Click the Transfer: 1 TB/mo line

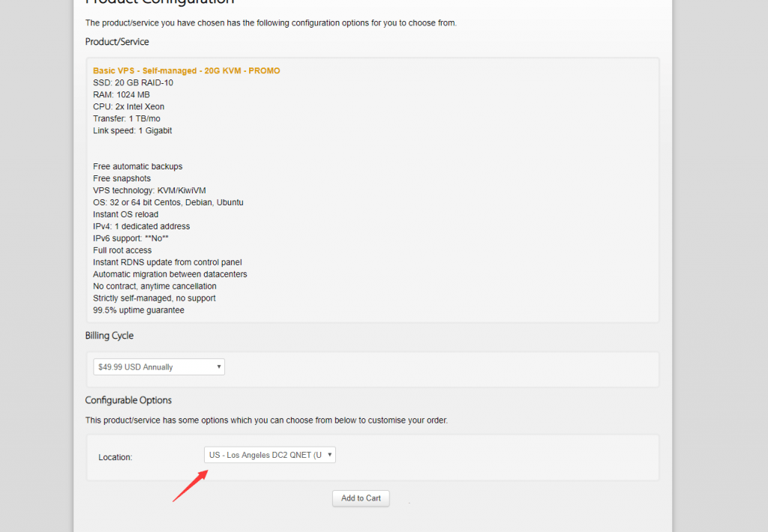pos(127,118)
